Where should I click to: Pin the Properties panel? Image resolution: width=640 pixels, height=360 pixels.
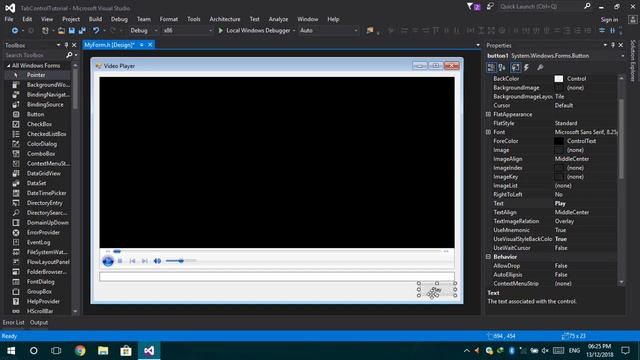[613, 45]
